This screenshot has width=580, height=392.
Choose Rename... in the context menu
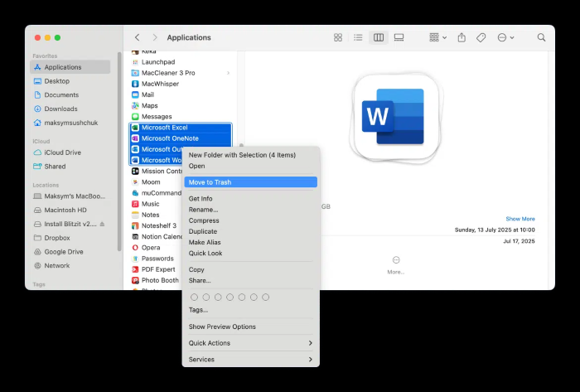[250, 210]
